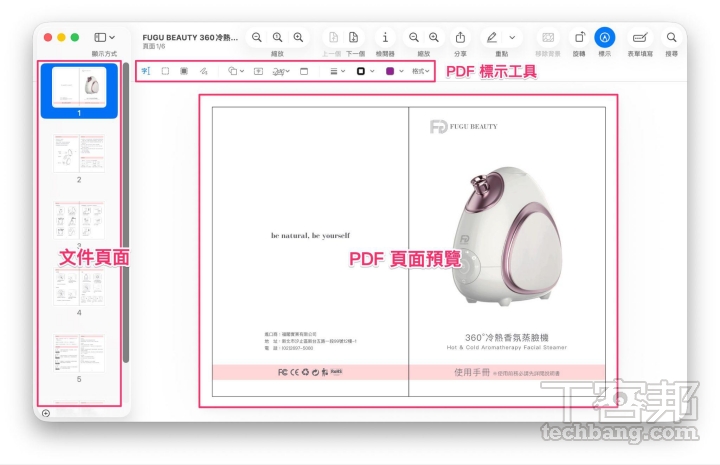Click the 360°冷熱香氛蒸臉機 title text
Screen dimensions: 720x465
[x=506, y=337]
